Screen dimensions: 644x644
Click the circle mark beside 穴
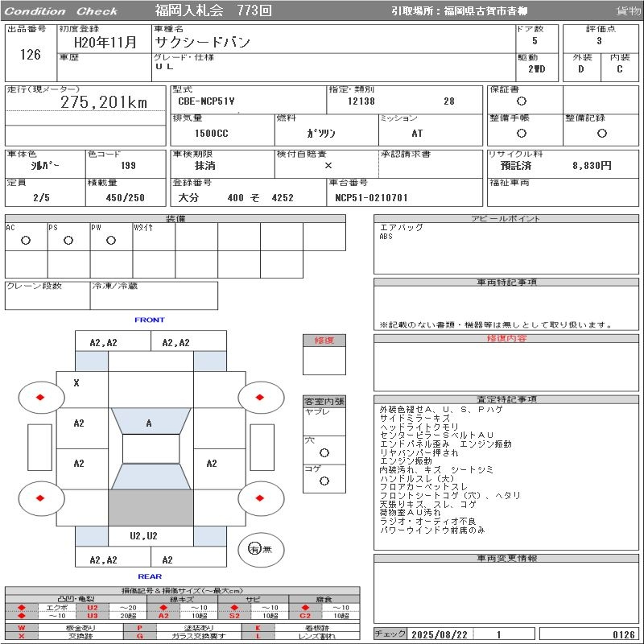(x=324, y=452)
